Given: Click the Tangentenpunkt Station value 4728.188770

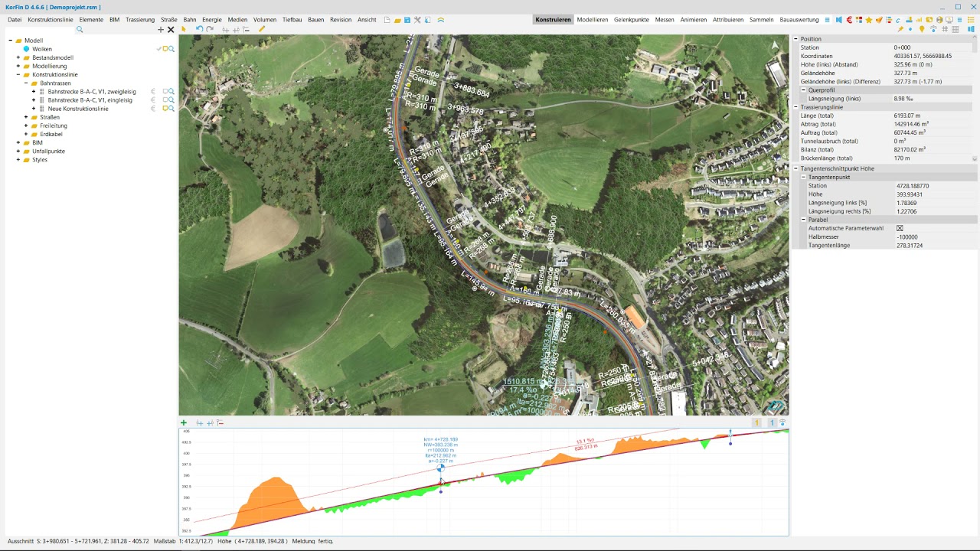Looking at the screenshot, I should (935, 186).
